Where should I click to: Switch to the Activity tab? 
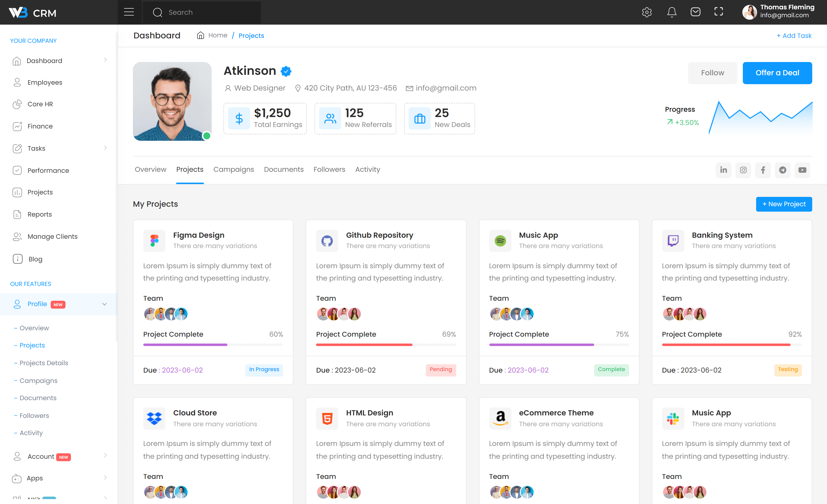[x=368, y=170]
